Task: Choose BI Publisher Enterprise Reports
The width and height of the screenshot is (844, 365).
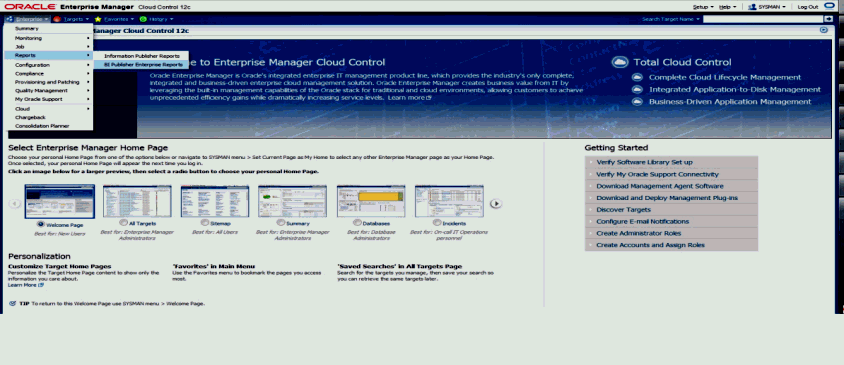Action: point(142,65)
